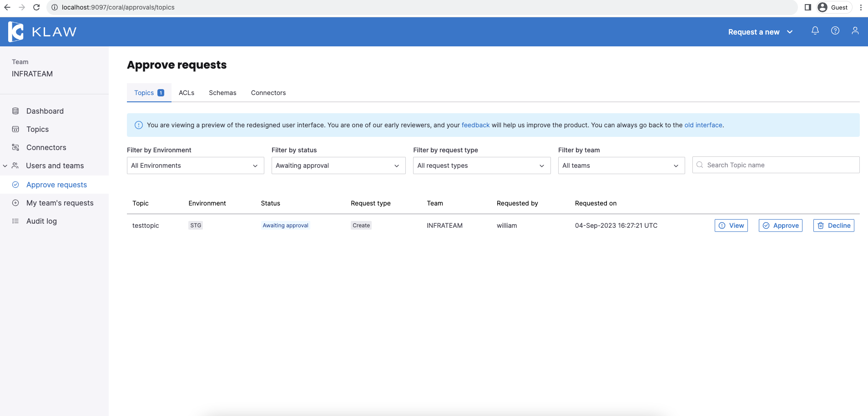
Task: Switch to the ACLs tab
Action: 186,93
